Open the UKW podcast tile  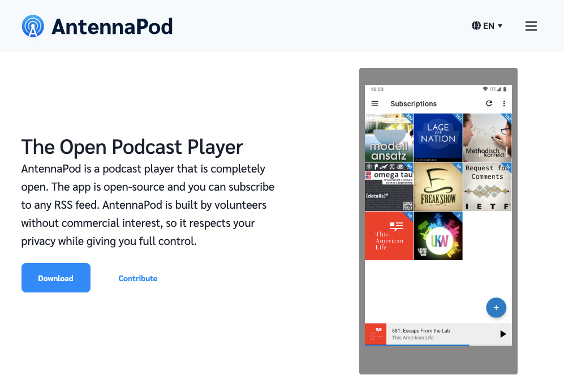click(x=438, y=236)
